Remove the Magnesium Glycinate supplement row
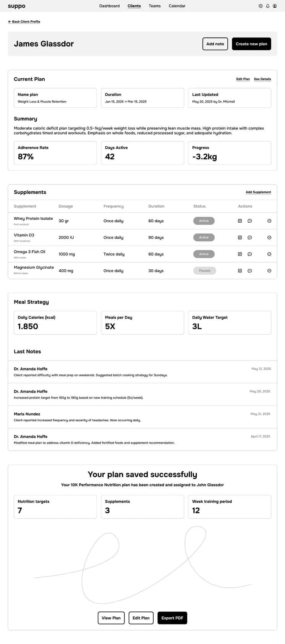 [269, 271]
